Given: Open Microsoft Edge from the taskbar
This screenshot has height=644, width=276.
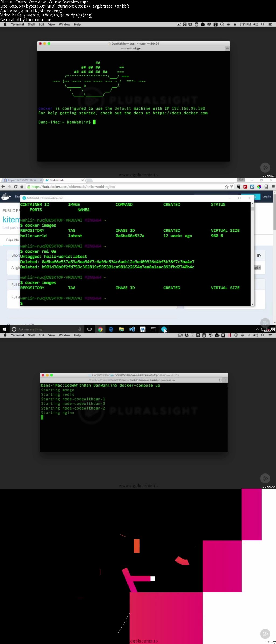Looking at the screenshot, I should [x=111, y=329].
